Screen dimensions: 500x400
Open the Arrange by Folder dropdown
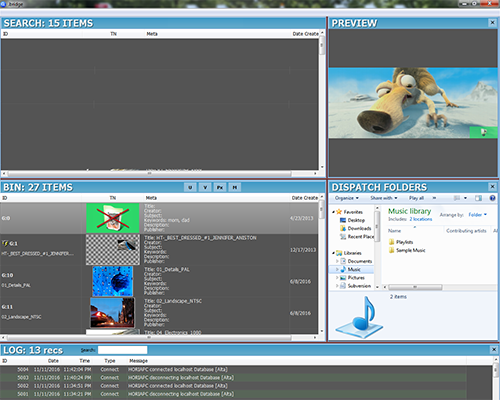(x=478, y=215)
